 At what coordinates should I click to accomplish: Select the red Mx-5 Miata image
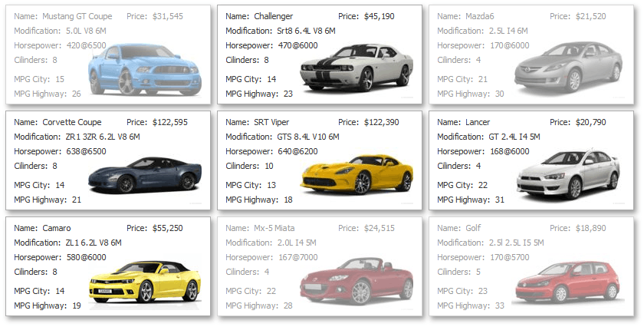tap(356, 280)
